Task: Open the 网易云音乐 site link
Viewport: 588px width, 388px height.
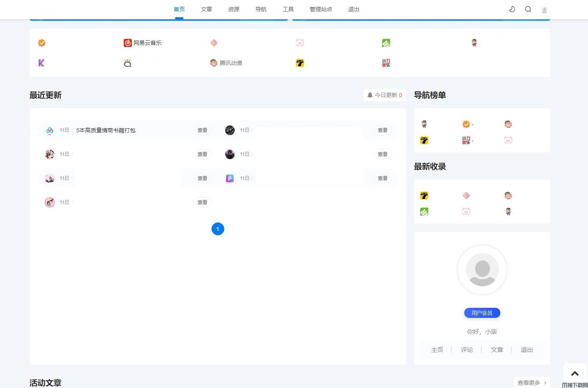Action: coord(143,43)
